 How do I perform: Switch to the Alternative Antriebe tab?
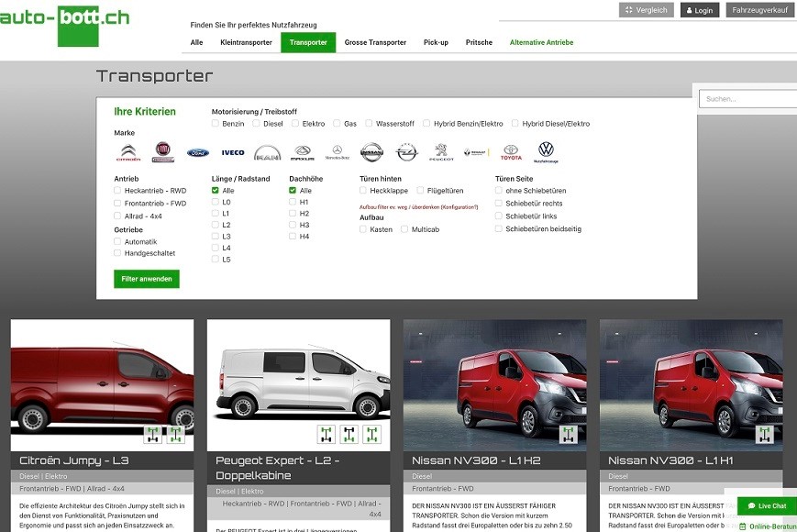(542, 42)
